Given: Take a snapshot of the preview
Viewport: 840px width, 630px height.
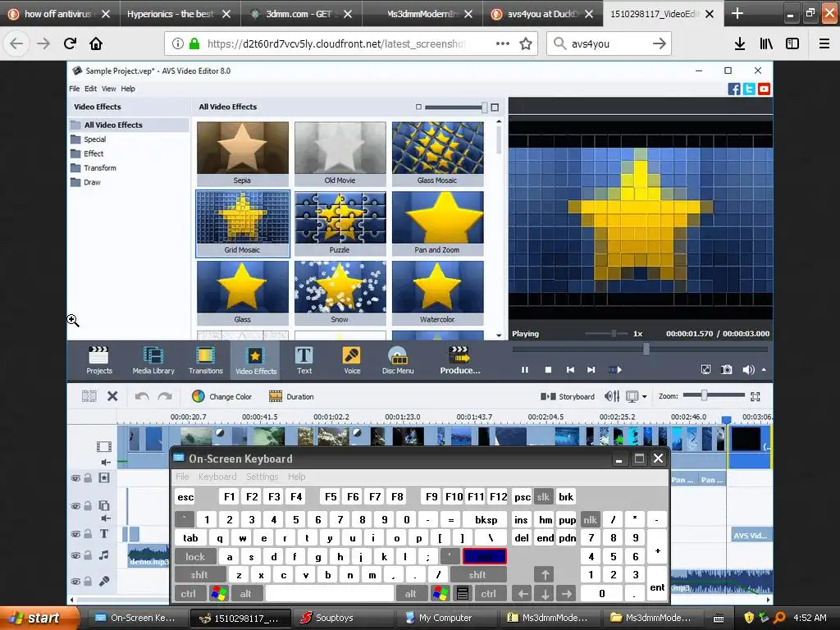Looking at the screenshot, I should point(727,370).
